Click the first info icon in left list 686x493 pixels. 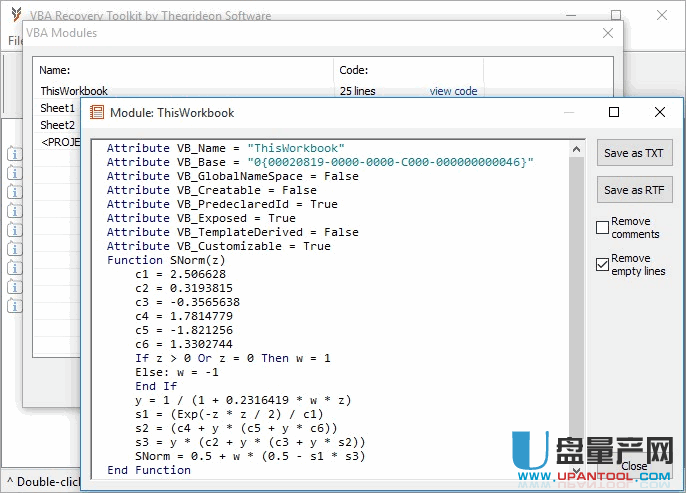coord(14,154)
